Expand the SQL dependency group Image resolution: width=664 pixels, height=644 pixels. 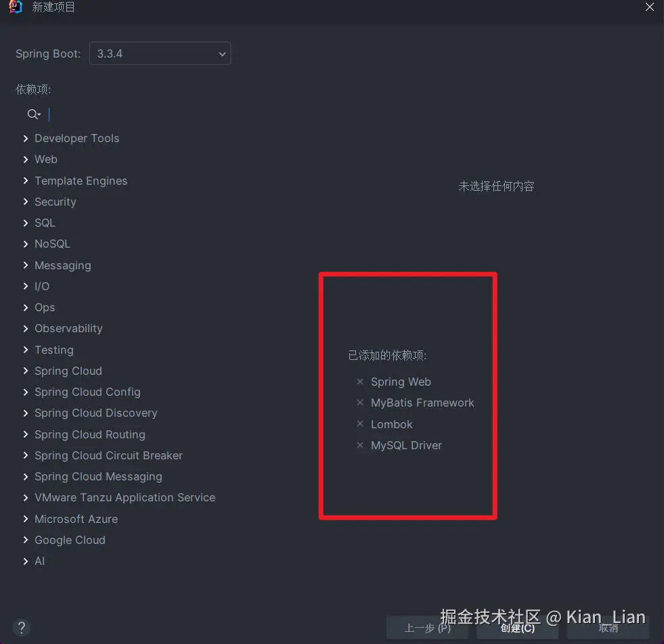pos(26,223)
